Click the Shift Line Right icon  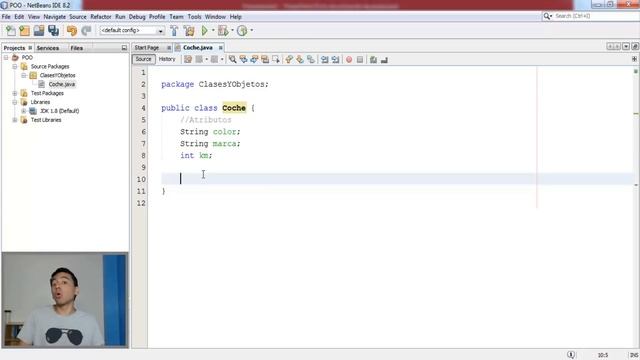point(336,60)
